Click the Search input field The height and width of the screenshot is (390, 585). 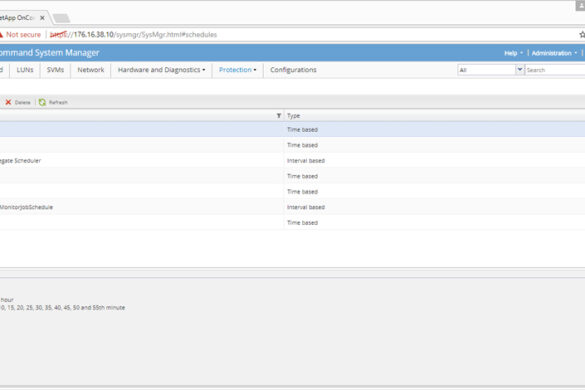tap(555, 70)
